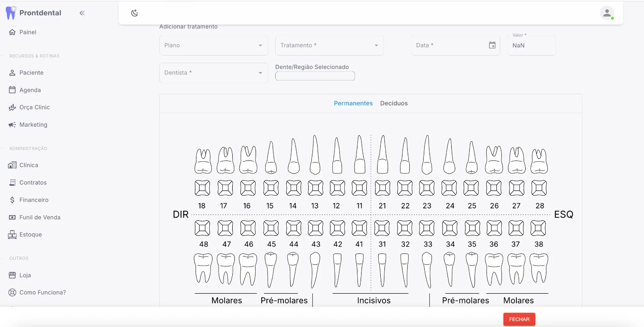The image size is (644, 327).
Task: Select lower tooth 44 drawing
Action: pos(293,269)
